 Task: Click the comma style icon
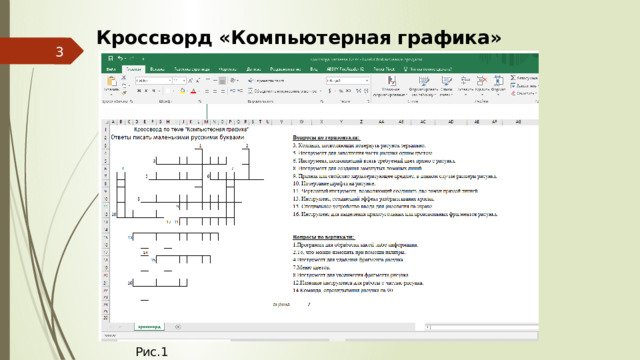tap(348, 91)
